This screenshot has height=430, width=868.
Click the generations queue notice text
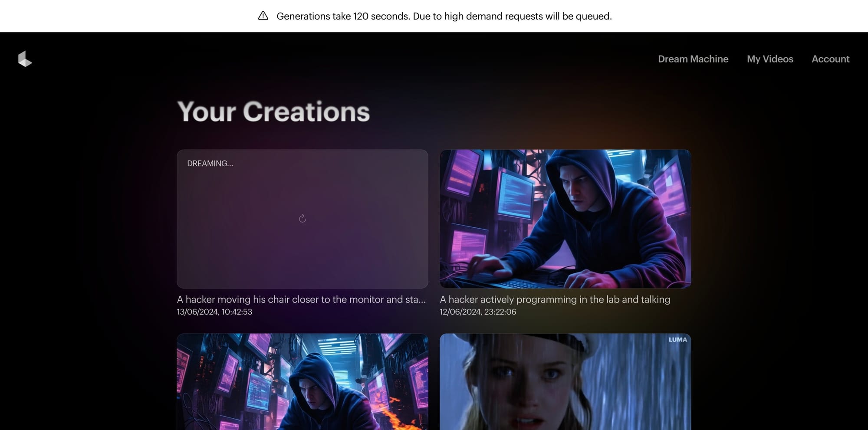tap(444, 16)
